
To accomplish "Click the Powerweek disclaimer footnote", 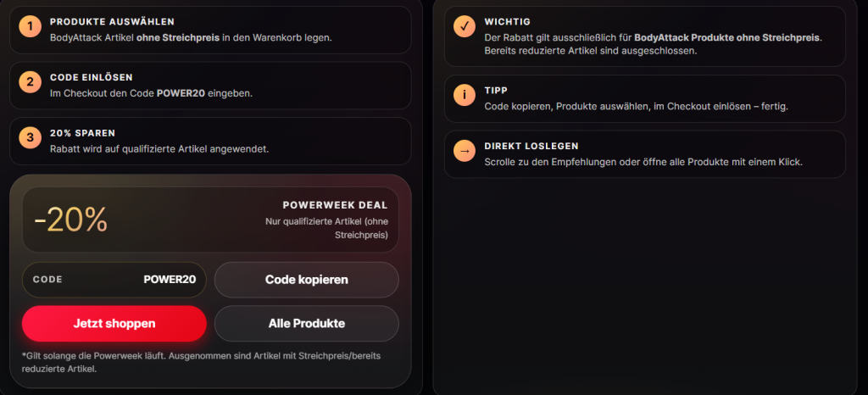I will click(x=203, y=362).
